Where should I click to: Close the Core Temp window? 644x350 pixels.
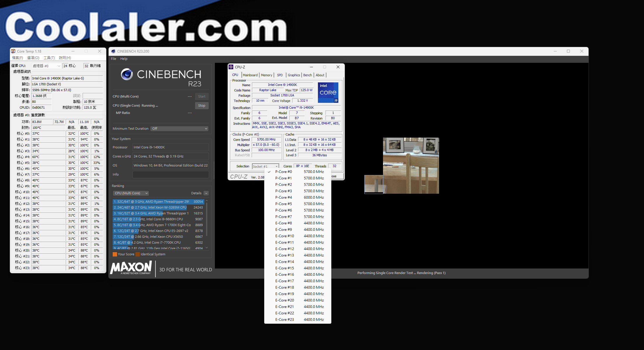(100, 51)
